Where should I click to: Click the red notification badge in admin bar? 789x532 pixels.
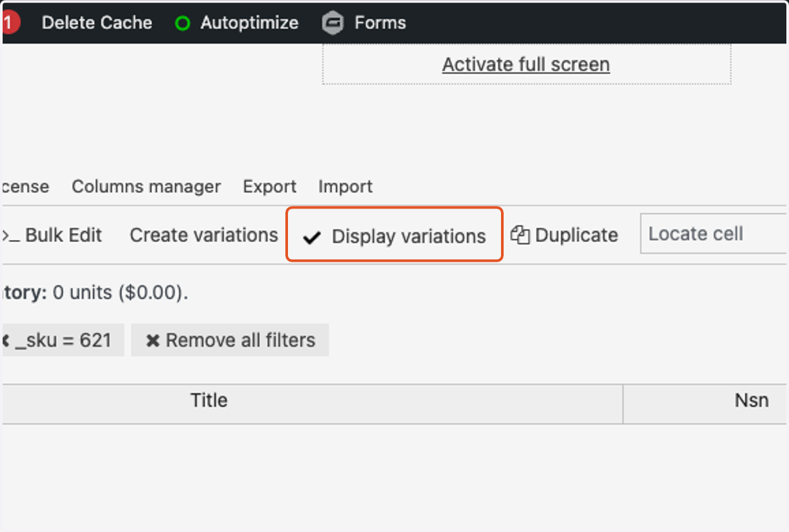[11, 22]
